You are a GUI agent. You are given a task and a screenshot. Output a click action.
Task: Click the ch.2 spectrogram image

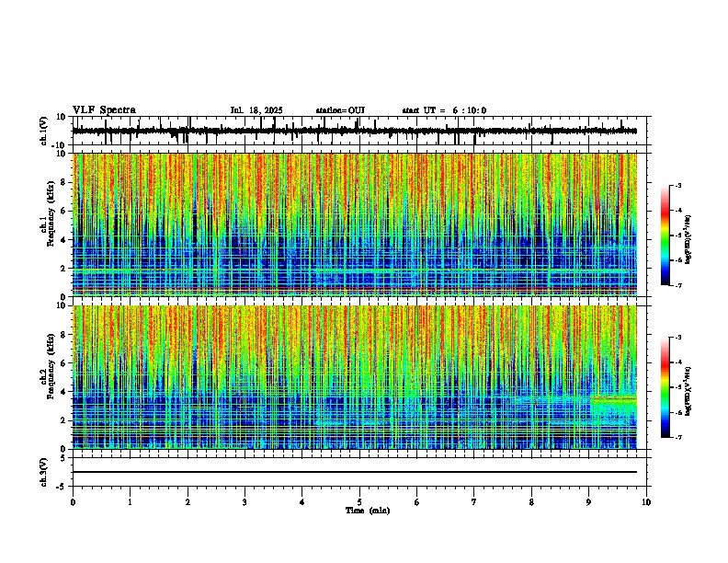tap(355, 377)
